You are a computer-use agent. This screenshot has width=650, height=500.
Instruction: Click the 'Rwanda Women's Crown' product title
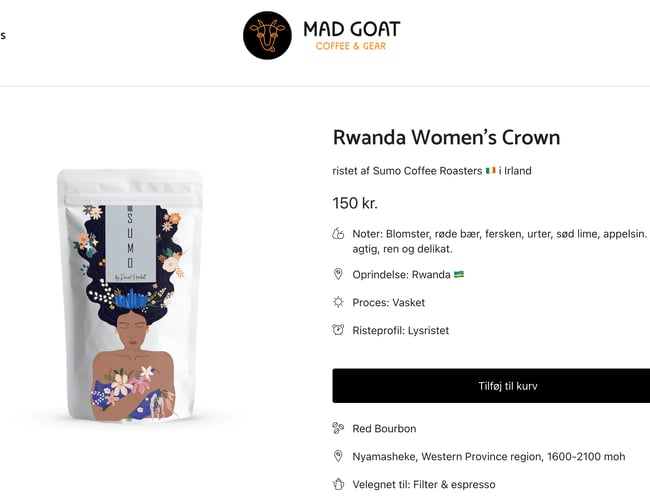pos(446,138)
